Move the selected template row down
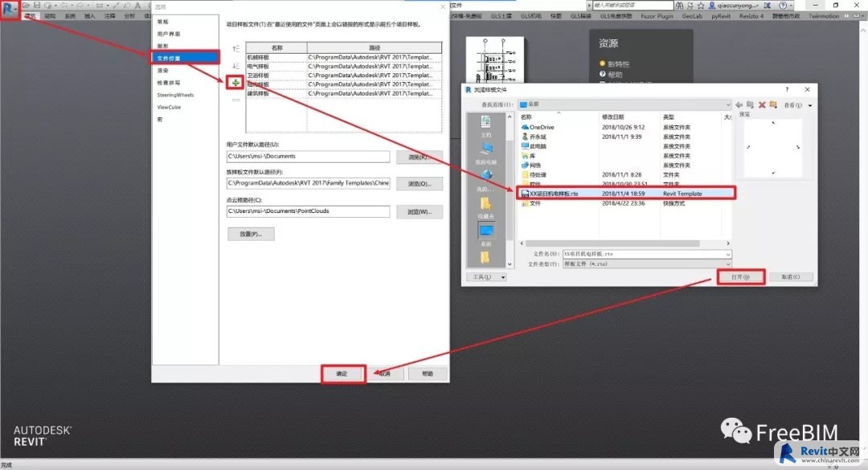The image size is (868, 470). pos(235,66)
